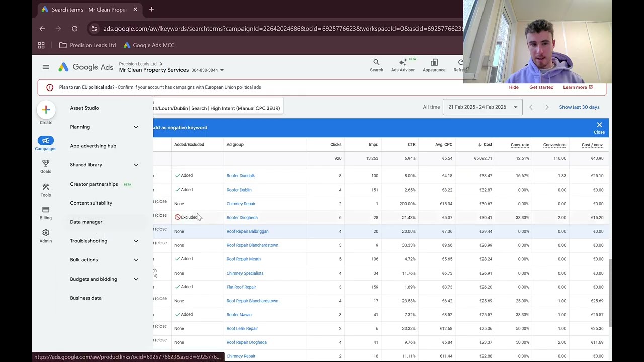
Task: Open Roof Repair Drogheda ad group
Action: [247, 343]
